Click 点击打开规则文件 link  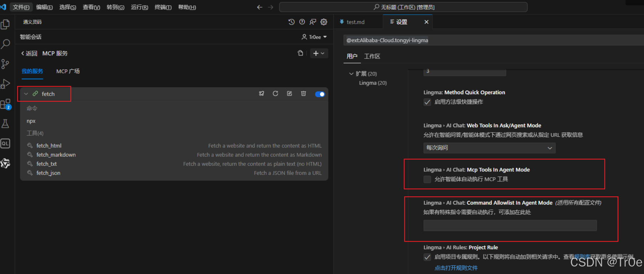pyautogui.click(x=456, y=268)
